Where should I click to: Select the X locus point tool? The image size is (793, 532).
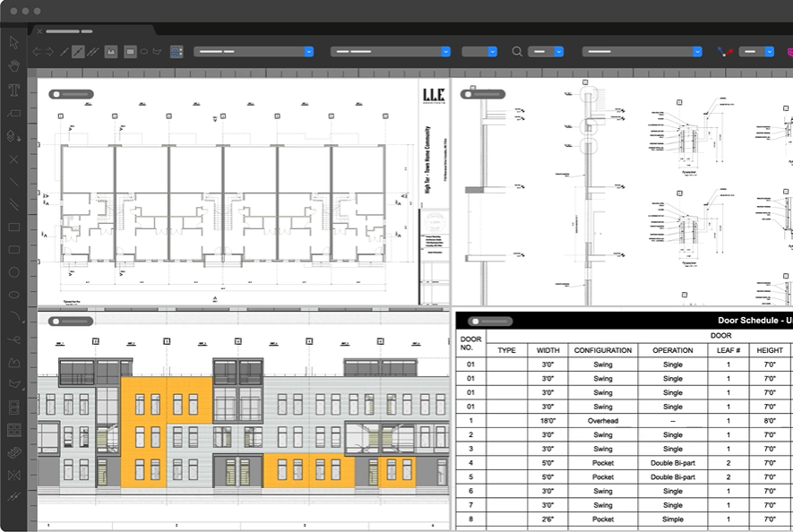(13, 159)
